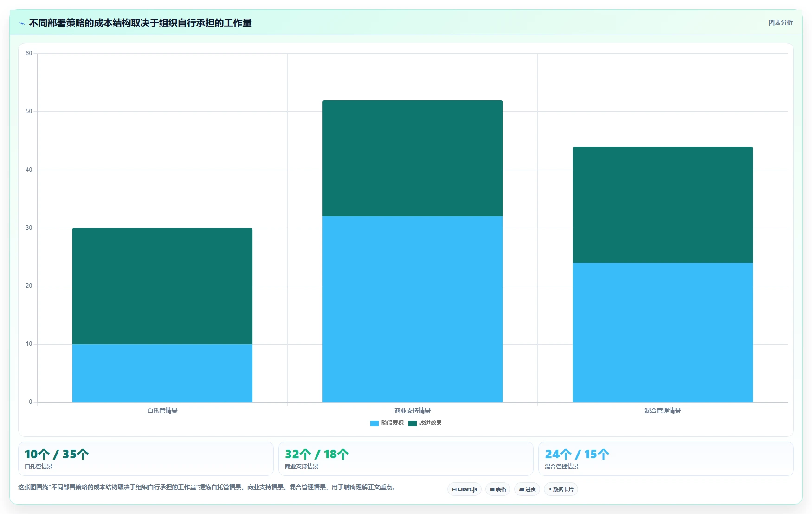Open the 24个 / 15个 data card

[x=666, y=459]
